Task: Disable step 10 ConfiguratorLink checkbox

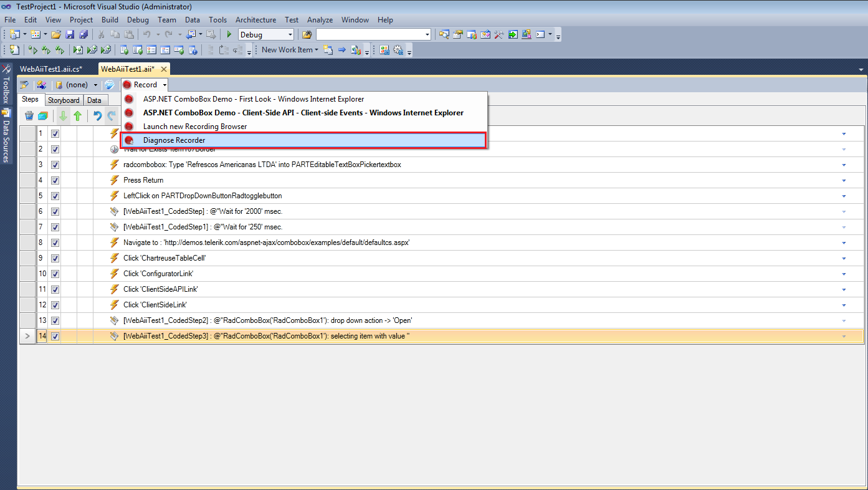Action: (55, 274)
